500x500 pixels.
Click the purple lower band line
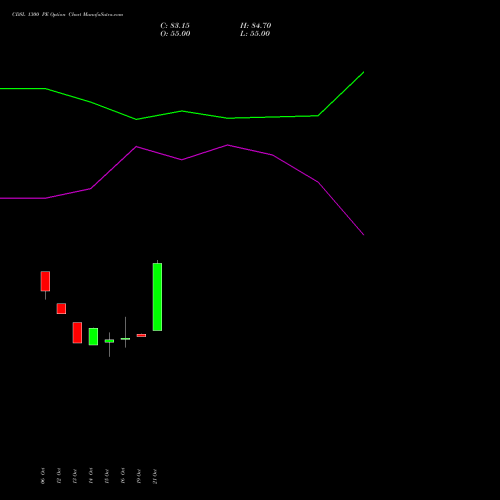click(x=182, y=160)
